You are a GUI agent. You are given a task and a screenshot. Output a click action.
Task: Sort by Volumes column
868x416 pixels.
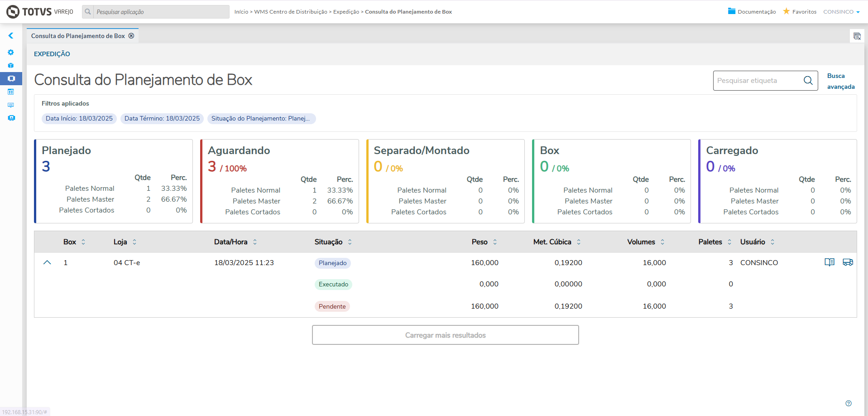662,242
